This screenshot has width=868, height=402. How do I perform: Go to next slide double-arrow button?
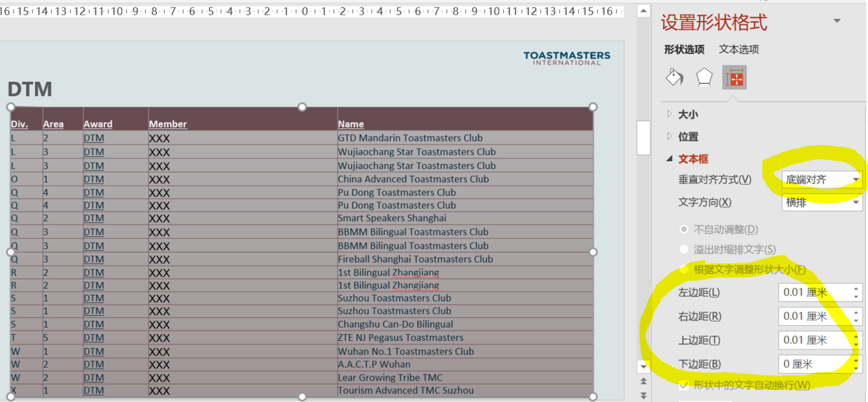pos(643,395)
